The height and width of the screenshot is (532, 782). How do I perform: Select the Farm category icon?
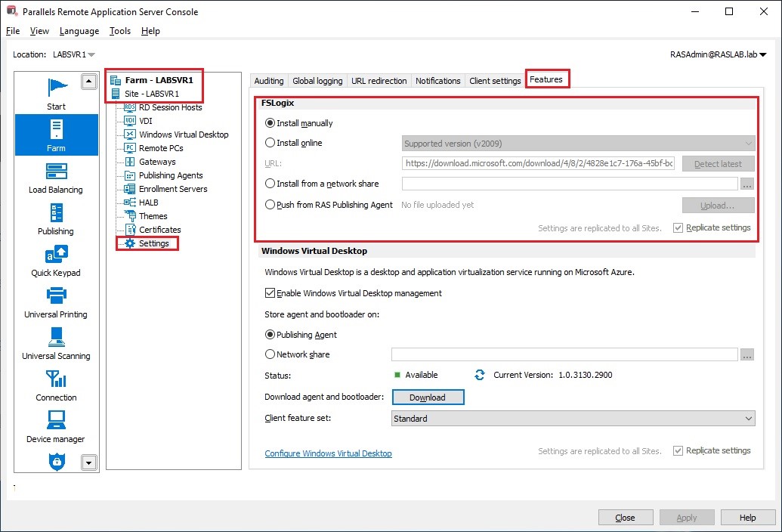pyautogui.click(x=57, y=129)
